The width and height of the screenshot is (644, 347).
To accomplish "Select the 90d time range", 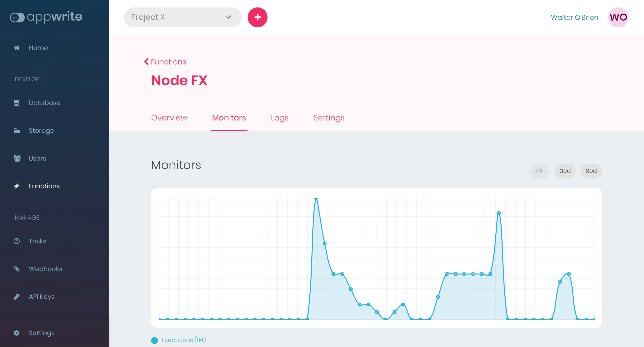I will click(591, 171).
